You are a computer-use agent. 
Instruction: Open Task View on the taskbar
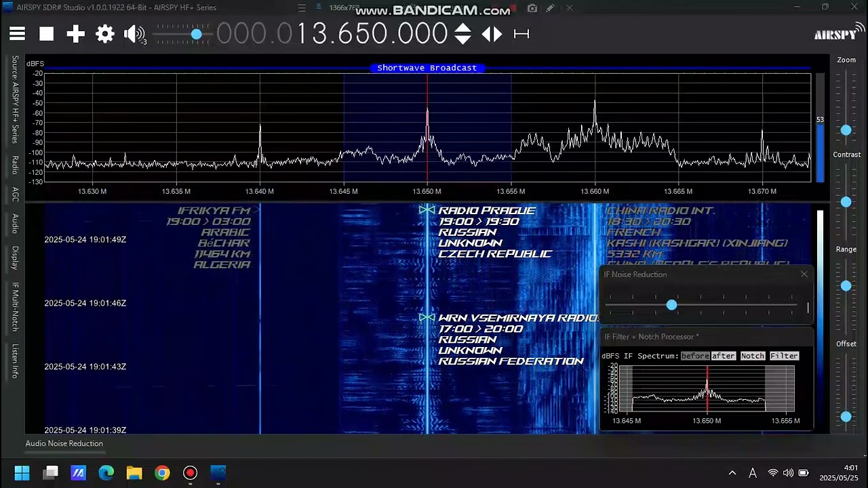click(51, 472)
